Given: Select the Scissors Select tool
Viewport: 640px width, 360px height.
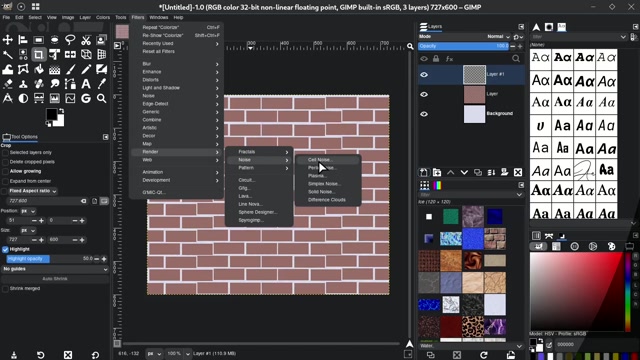Looking at the screenshot, I should 86,40.
